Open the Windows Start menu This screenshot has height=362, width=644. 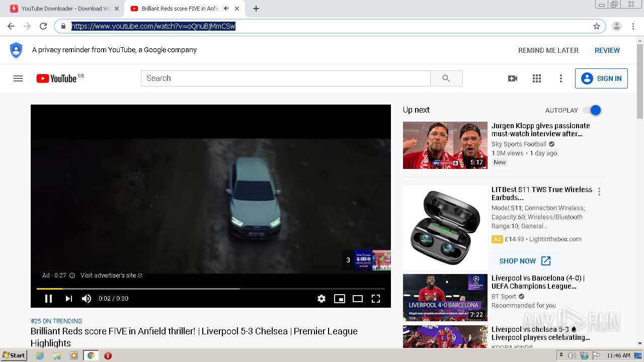pos(14,355)
